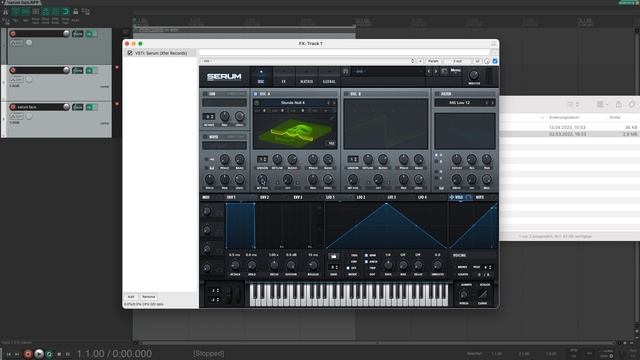This screenshot has width=640, height=360.
Task: Click the PORTA knob
Action: [x=464, y=295]
